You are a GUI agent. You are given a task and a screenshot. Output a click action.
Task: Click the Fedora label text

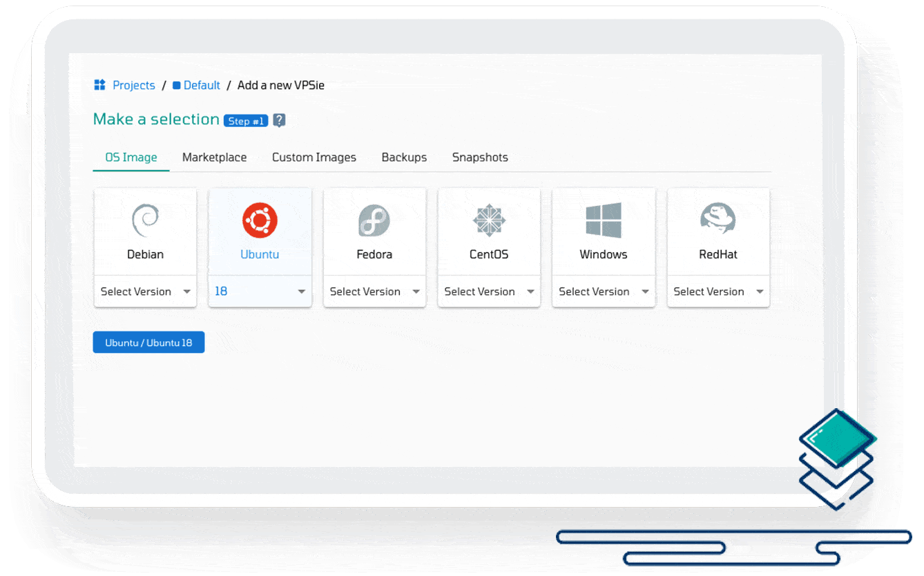[x=374, y=254]
